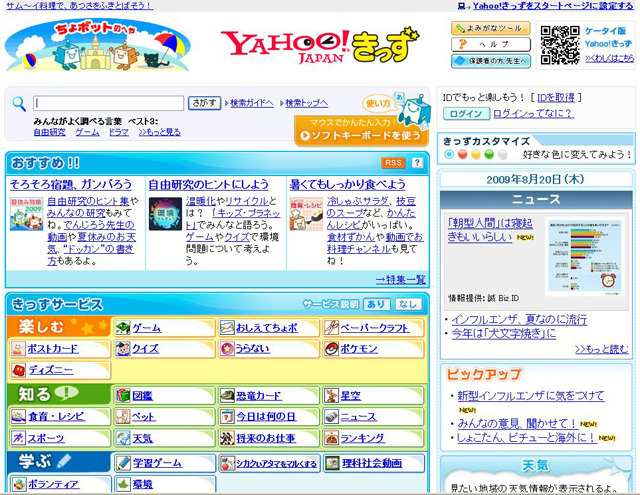Click the orange RSS badge
Screen dimensions: 640x495
tap(393, 163)
